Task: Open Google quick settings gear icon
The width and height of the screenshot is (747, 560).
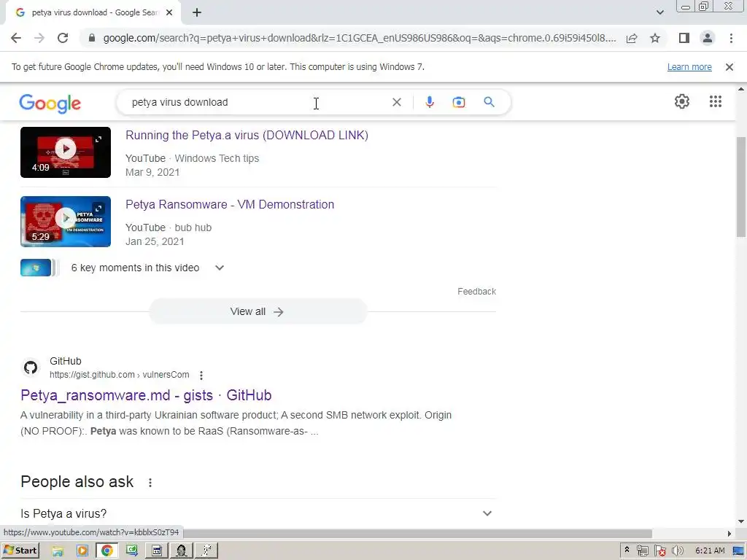Action: 682,101
